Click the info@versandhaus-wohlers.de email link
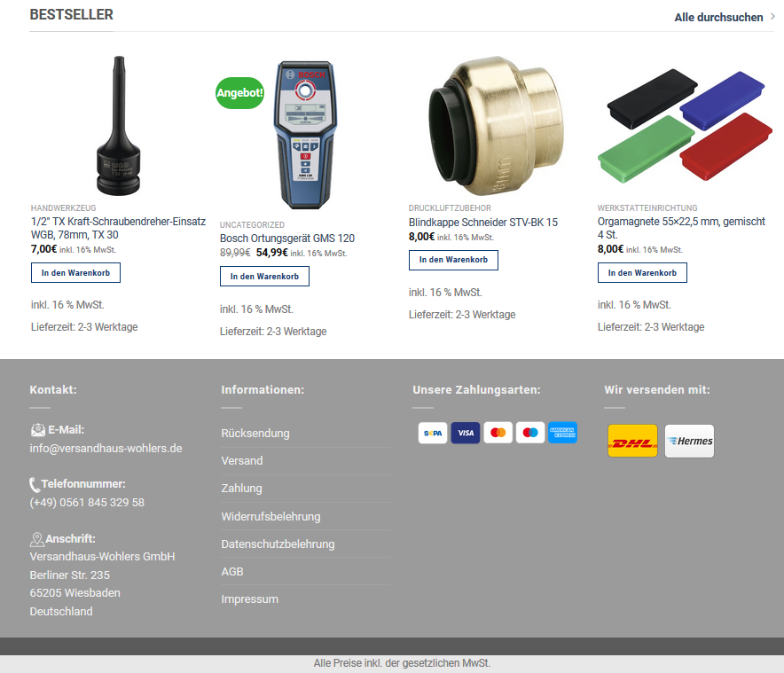Screen dimensions: 784x673 (x=106, y=449)
